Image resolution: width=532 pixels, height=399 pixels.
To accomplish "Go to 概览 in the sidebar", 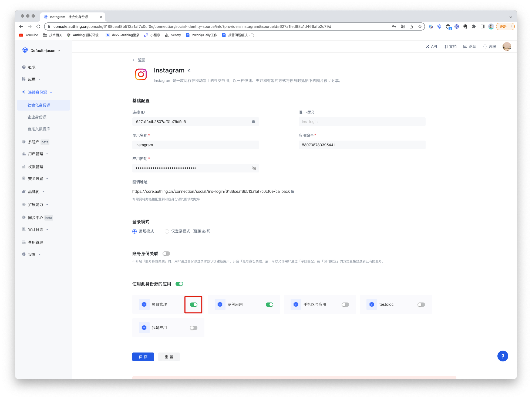I will coord(32,67).
